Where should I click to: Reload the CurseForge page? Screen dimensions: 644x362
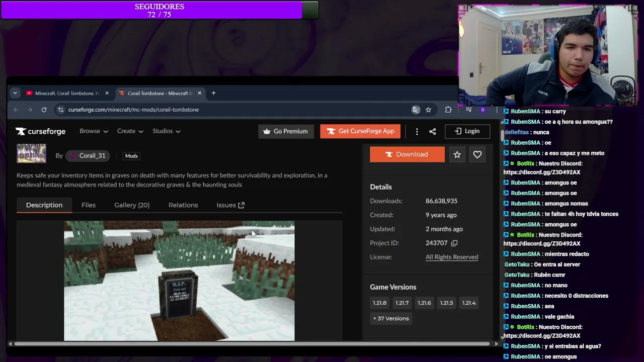pyautogui.click(x=44, y=110)
